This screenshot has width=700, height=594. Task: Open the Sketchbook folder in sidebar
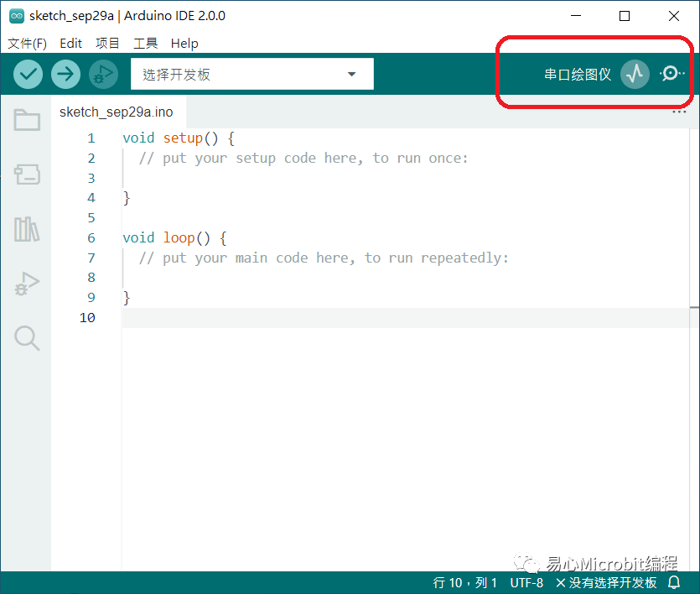pyautogui.click(x=27, y=121)
